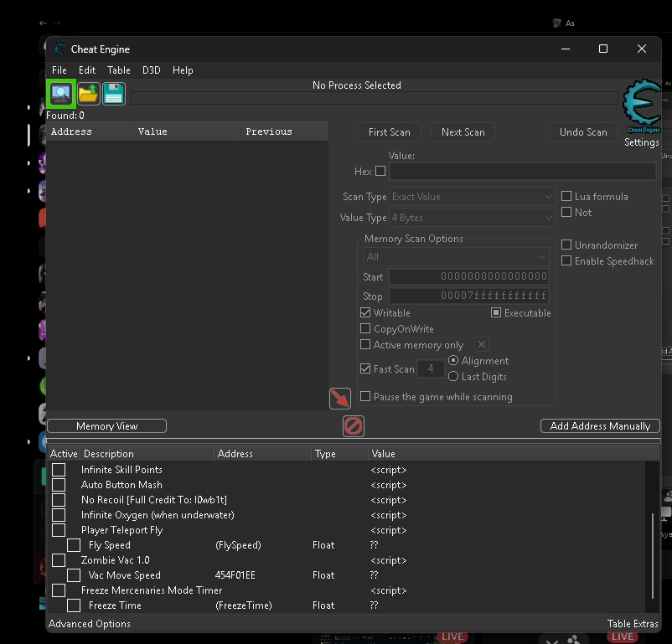The image size is (672, 644).
Task: Check the Not option
Action: point(566,212)
